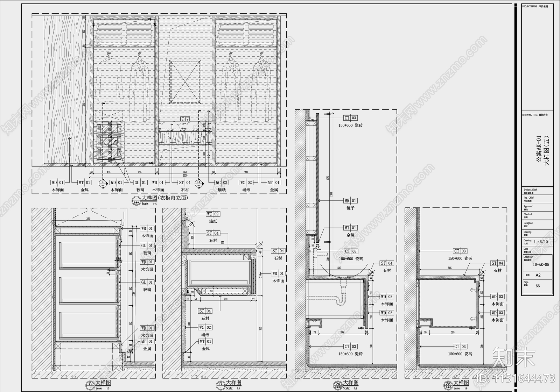Select the GL 01 tag in the wardrobe elevation

tap(140, 183)
